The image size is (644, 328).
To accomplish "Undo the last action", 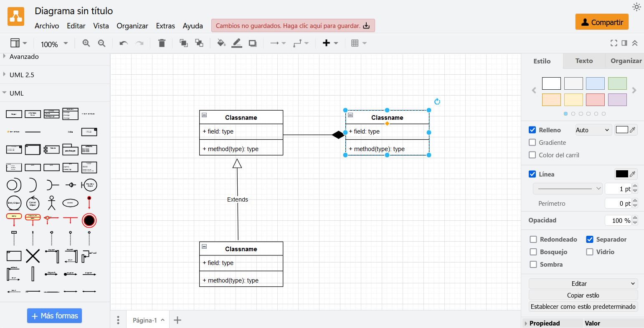I will point(123,43).
